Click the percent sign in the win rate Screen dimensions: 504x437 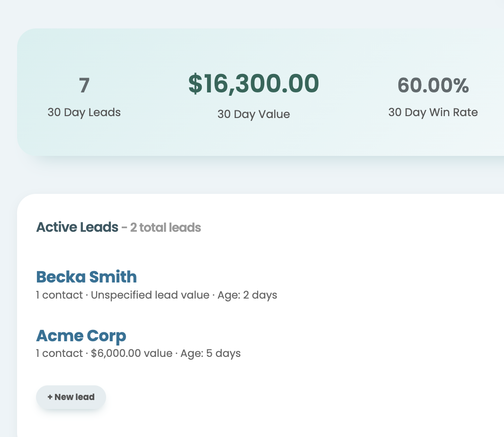click(x=461, y=85)
